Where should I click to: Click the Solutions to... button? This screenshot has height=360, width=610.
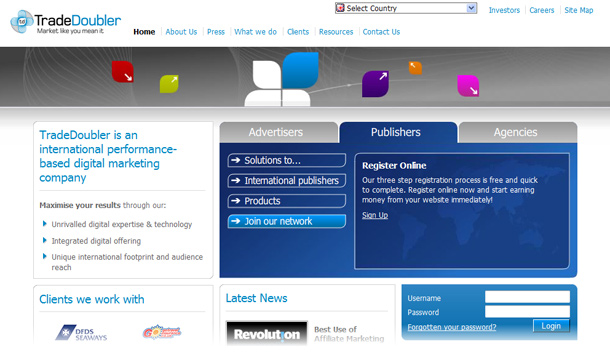[x=287, y=160]
